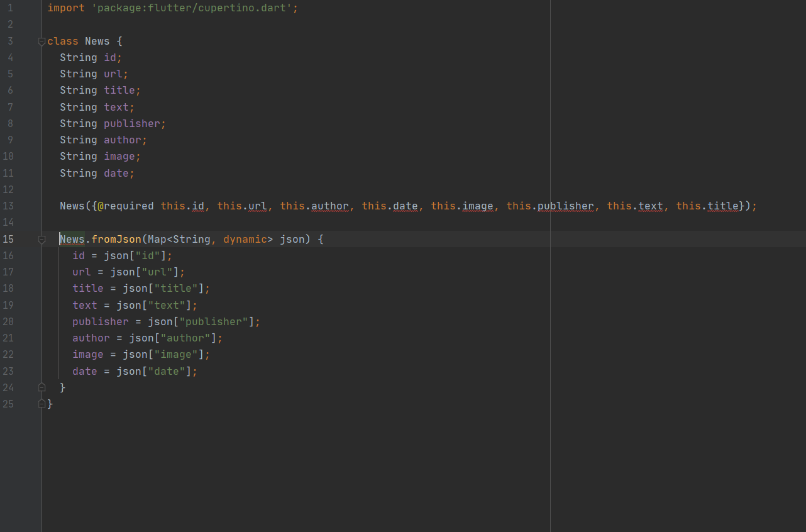The width and height of the screenshot is (806, 532).
Task: Click this.author in the News constructor
Action: [314, 206]
